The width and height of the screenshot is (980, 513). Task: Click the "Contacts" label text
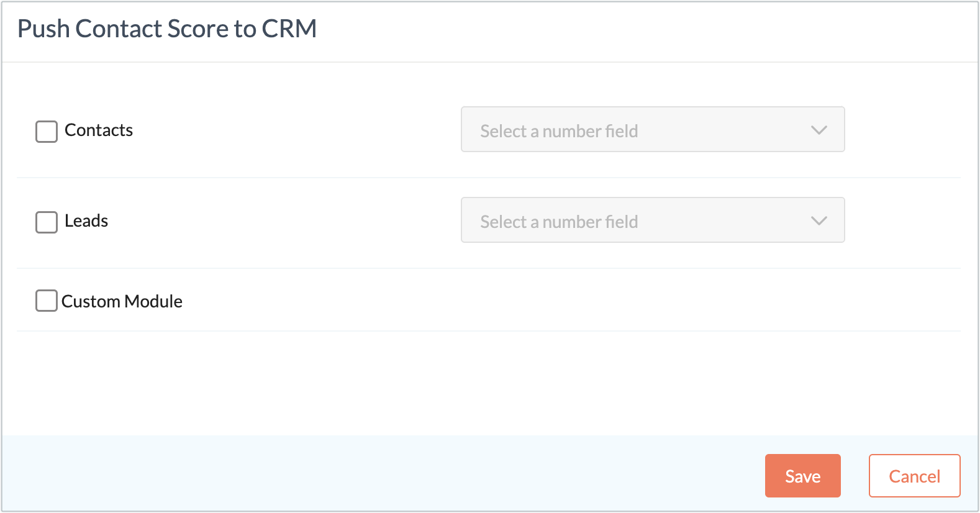coord(99,130)
